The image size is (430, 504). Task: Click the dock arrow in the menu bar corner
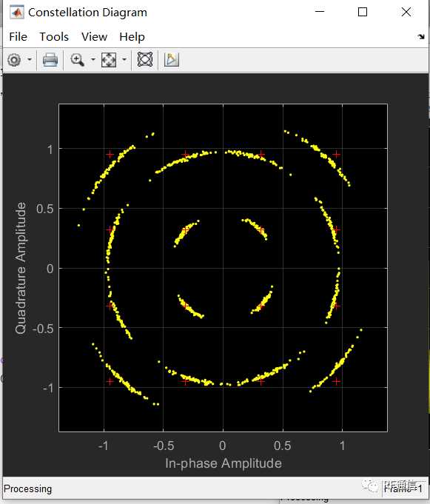tap(421, 37)
